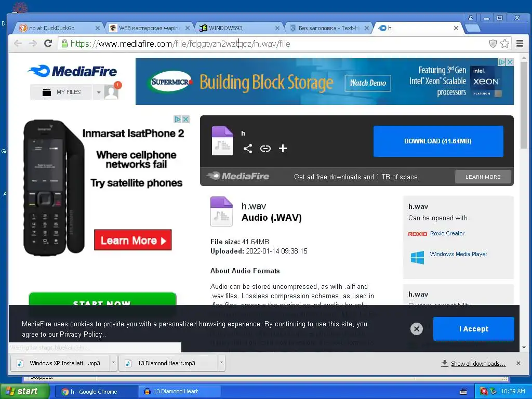Image resolution: width=532 pixels, height=399 pixels.
Task: Click DOWNLOAD (41.64MB) button
Action: click(x=438, y=141)
